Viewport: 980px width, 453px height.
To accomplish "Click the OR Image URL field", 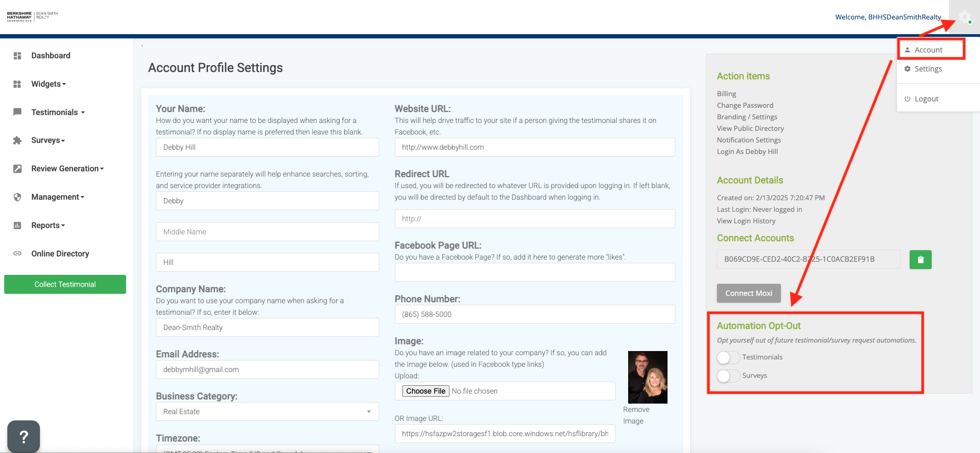I will coord(505,434).
